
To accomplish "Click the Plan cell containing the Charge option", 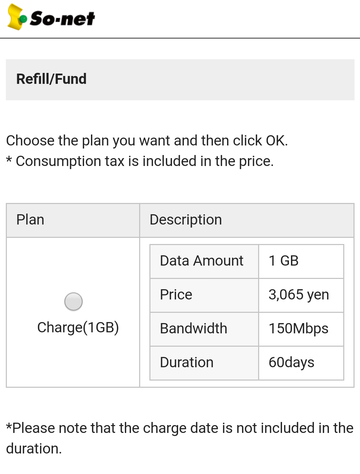I will pos(73,312).
